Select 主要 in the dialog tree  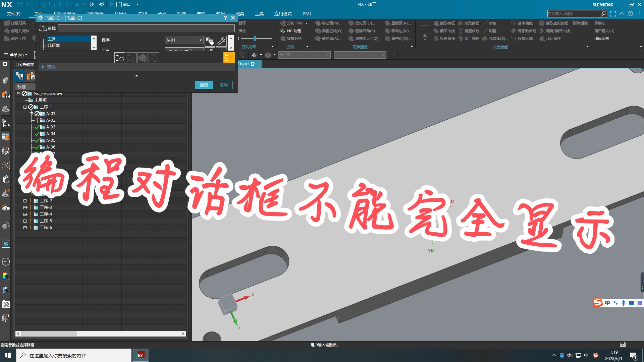click(x=68, y=39)
